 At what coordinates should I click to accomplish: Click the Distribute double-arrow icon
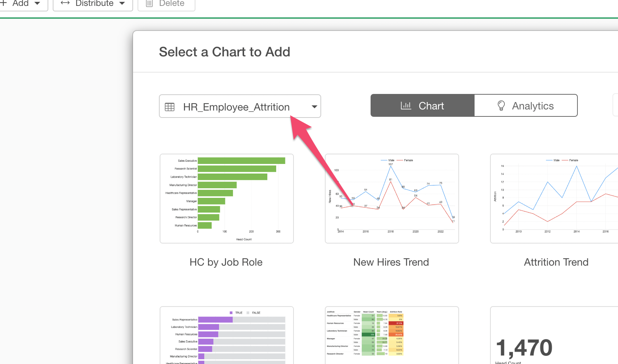click(x=65, y=3)
